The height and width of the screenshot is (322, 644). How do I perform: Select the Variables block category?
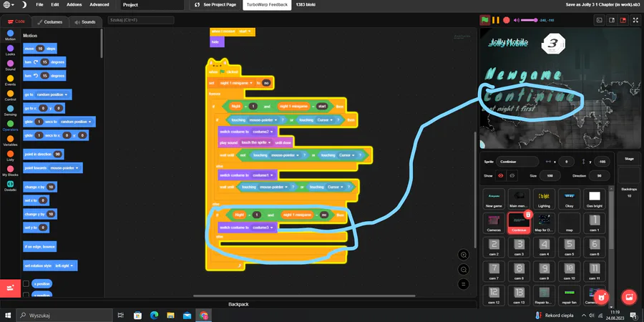10,140
